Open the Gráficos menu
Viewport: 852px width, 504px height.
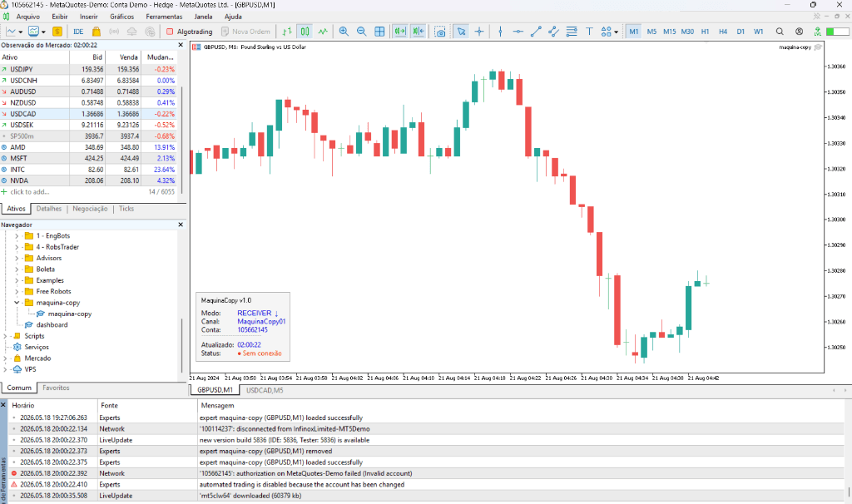click(121, 17)
